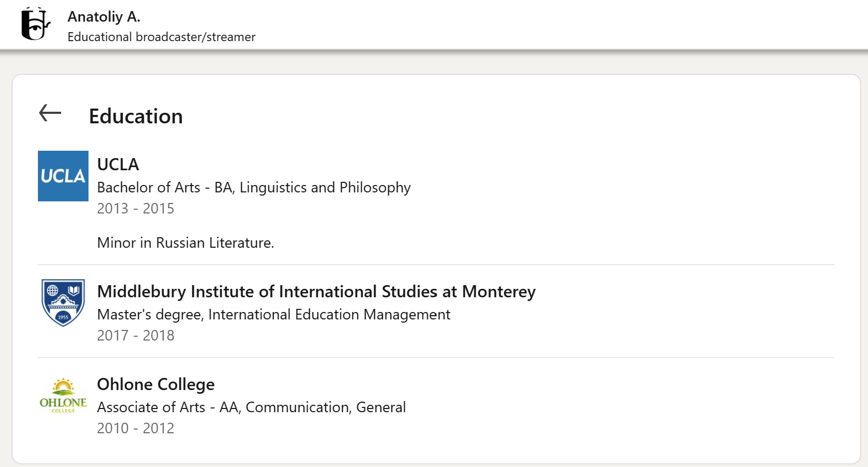Open Middlebury Institute of International Studies link
Viewport: 868px width, 467px height.
(316, 291)
